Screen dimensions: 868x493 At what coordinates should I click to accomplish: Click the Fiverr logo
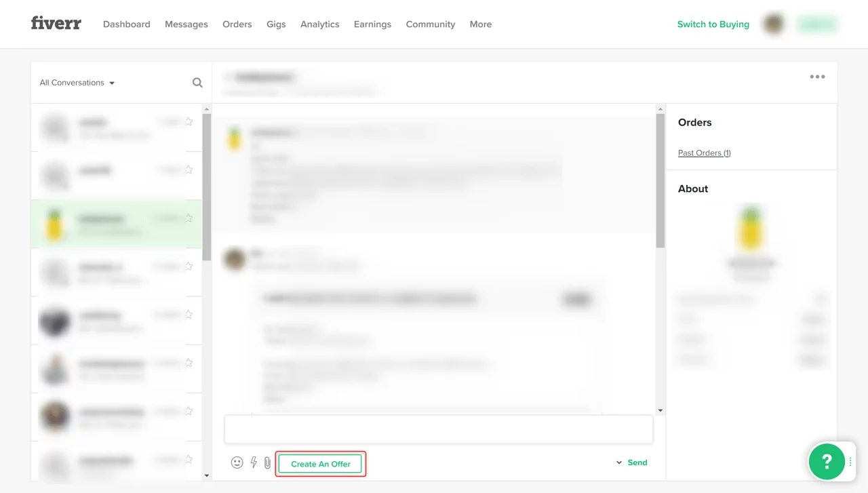point(56,23)
